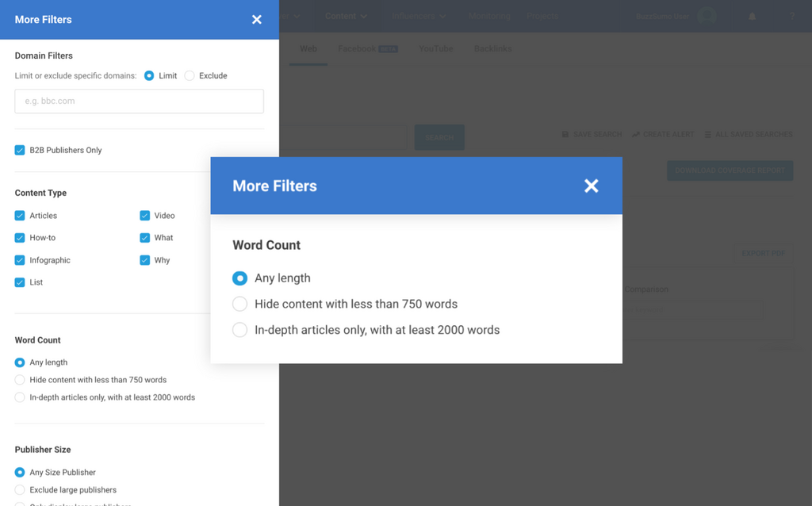This screenshot has width=812, height=506.
Task: Select 'Hide content with less than 750 words' in popup
Action: tap(239, 304)
